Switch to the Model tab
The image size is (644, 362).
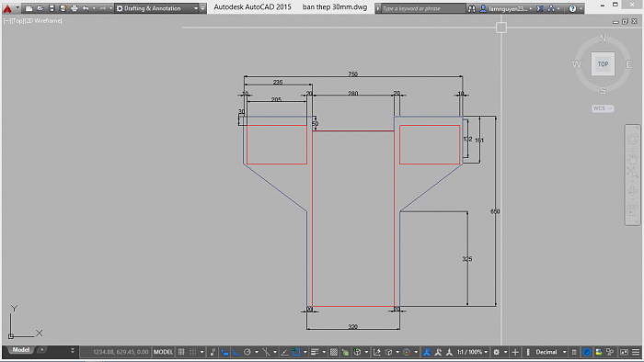20,350
